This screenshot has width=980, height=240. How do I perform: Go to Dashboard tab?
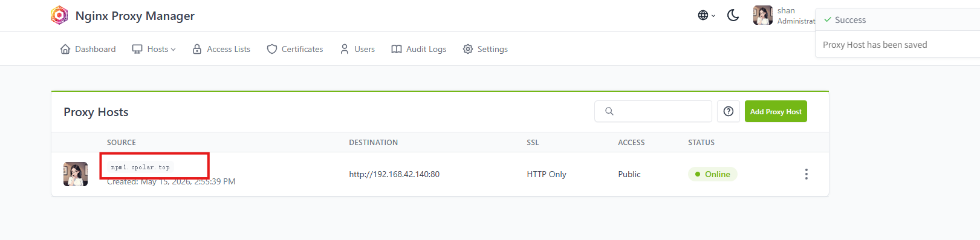(x=88, y=49)
